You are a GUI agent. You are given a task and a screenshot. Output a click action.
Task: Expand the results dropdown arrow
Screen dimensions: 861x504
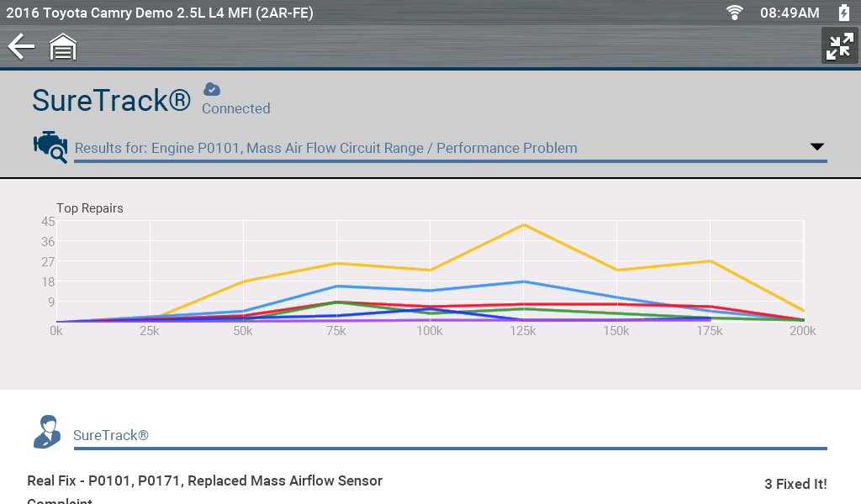pyautogui.click(x=816, y=147)
